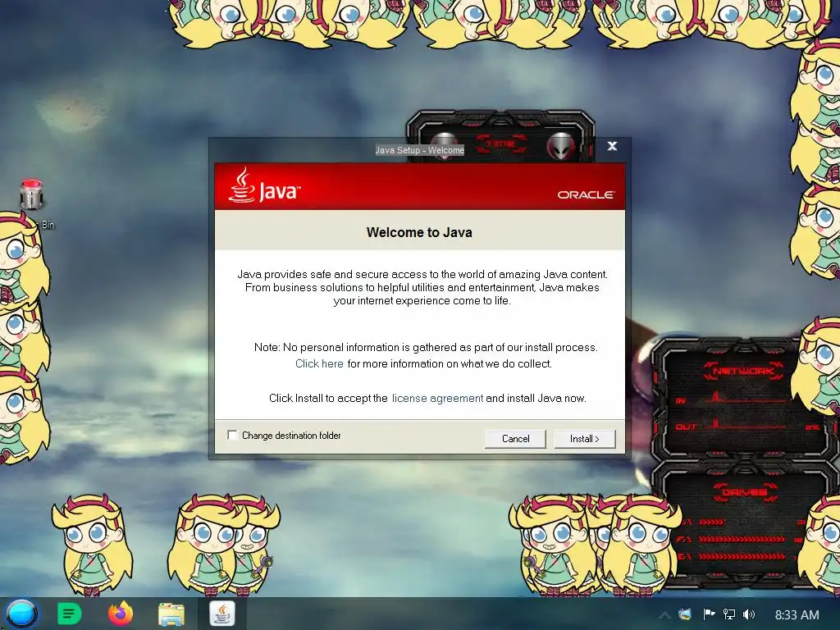
Task: Open the Action Center flag icon
Action: tap(709, 614)
